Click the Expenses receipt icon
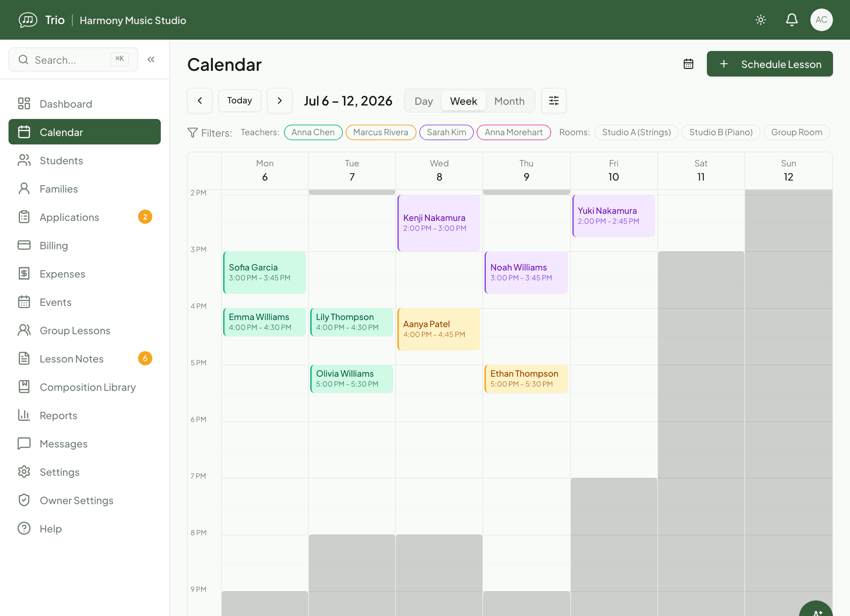This screenshot has width=850, height=616. [24, 274]
